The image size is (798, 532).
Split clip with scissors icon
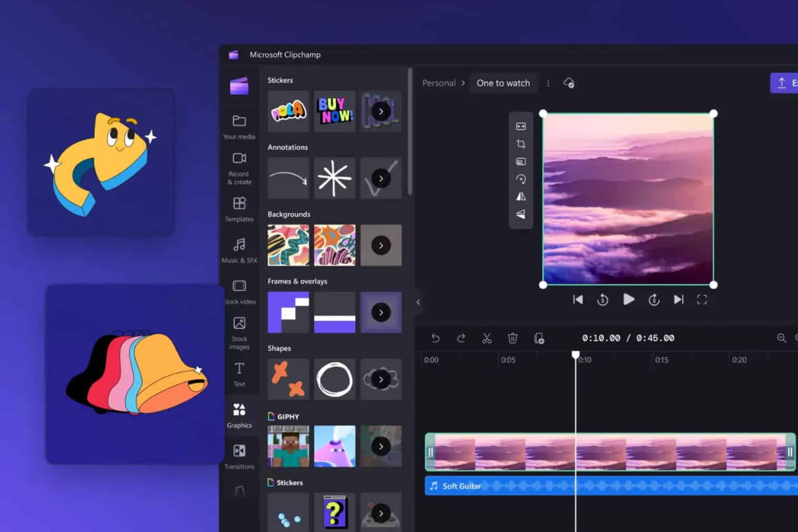tap(487, 338)
